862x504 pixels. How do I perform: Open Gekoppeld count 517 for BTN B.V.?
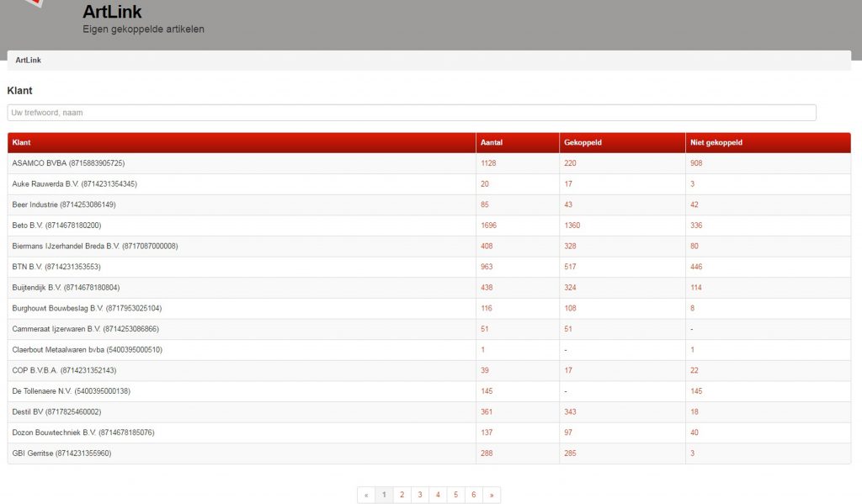pyautogui.click(x=571, y=267)
